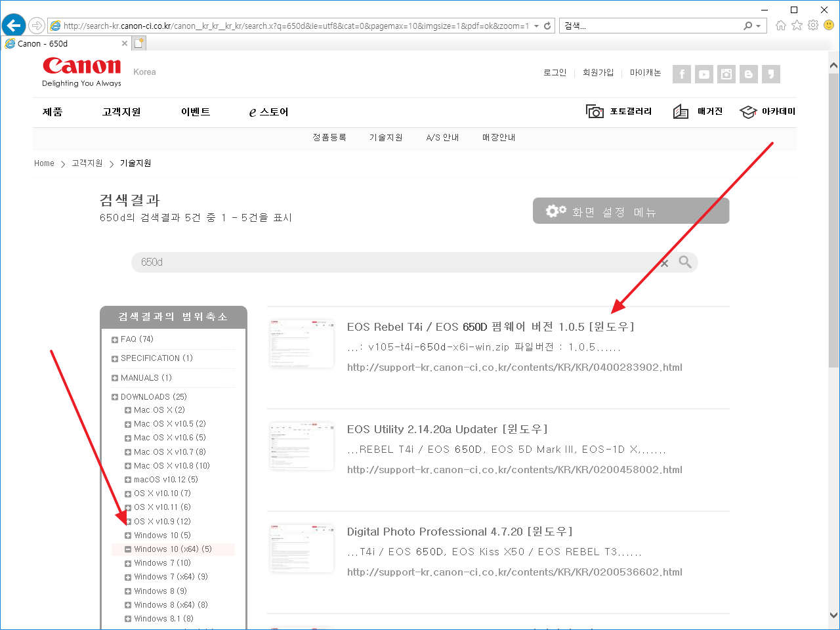Open the address bar history dropdown
Screen dimensions: 840x630
536,26
